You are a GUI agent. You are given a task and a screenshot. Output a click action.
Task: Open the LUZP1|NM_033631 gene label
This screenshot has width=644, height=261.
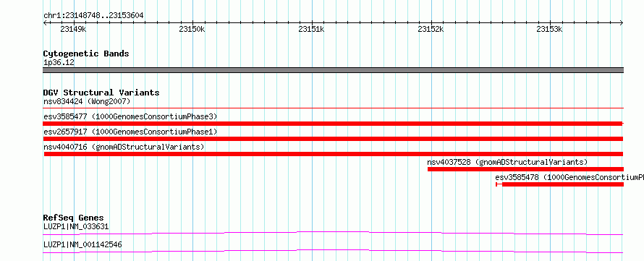pyautogui.click(x=76, y=226)
